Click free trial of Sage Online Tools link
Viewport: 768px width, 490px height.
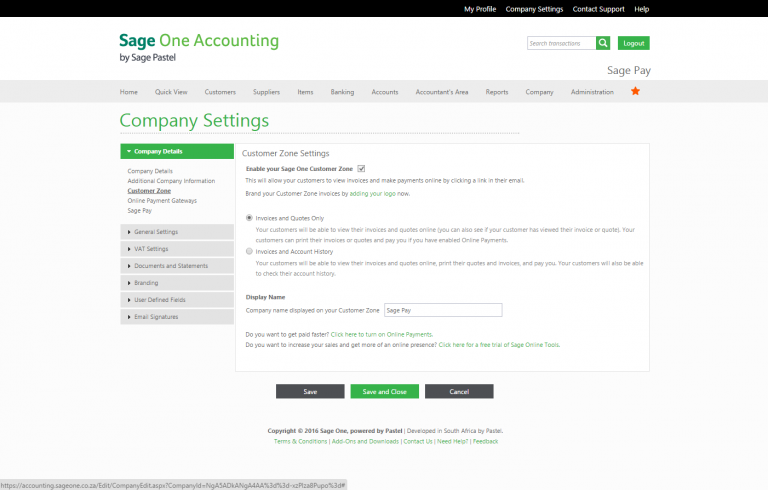click(x=499, y=345)
